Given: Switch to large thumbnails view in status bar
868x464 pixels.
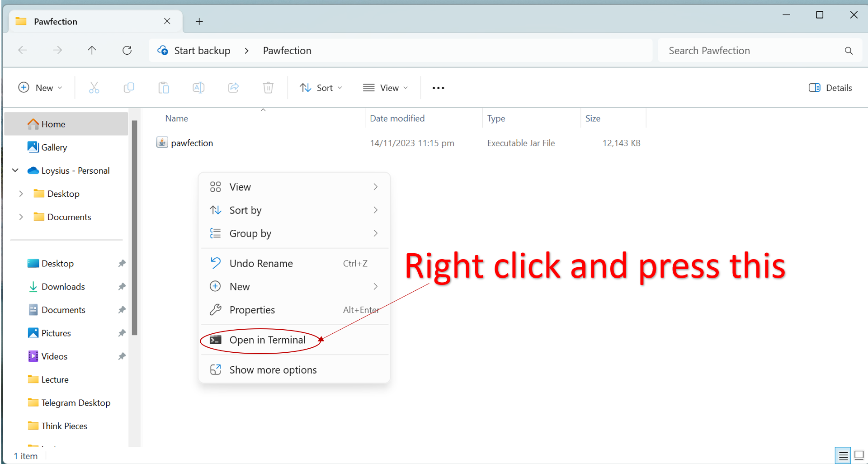Looking at the screenshot, I should 859,455.
